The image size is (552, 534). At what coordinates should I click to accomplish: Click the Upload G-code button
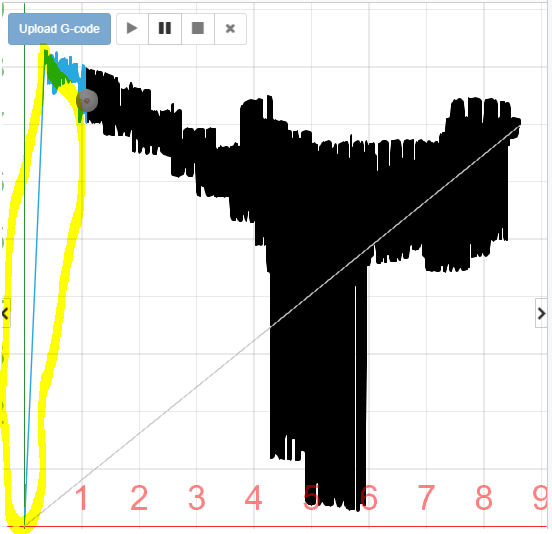click(x=59, y=29)
